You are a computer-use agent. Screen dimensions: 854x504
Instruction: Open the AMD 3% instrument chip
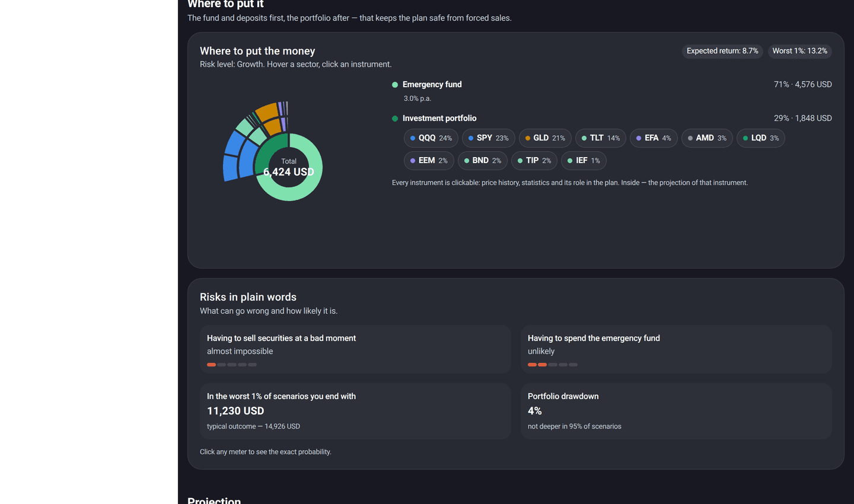(x=707, y=138)
